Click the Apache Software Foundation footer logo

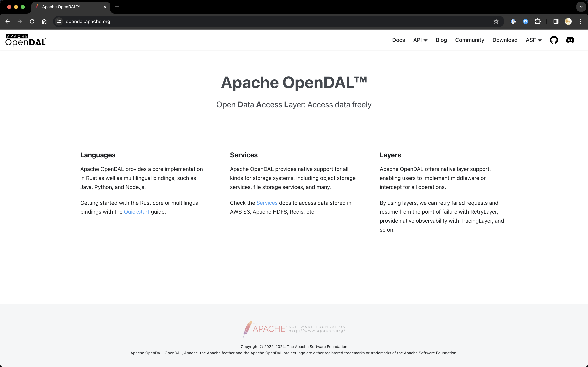tap(294, 329)
